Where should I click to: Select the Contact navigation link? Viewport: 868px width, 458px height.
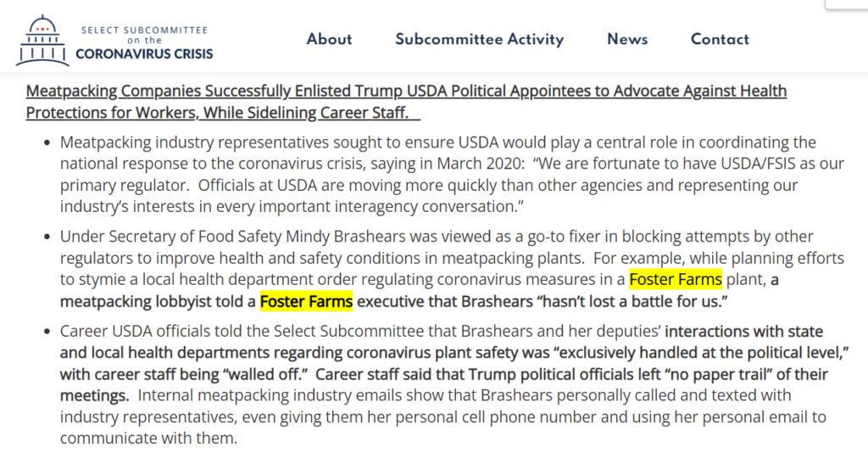(720, 39)
